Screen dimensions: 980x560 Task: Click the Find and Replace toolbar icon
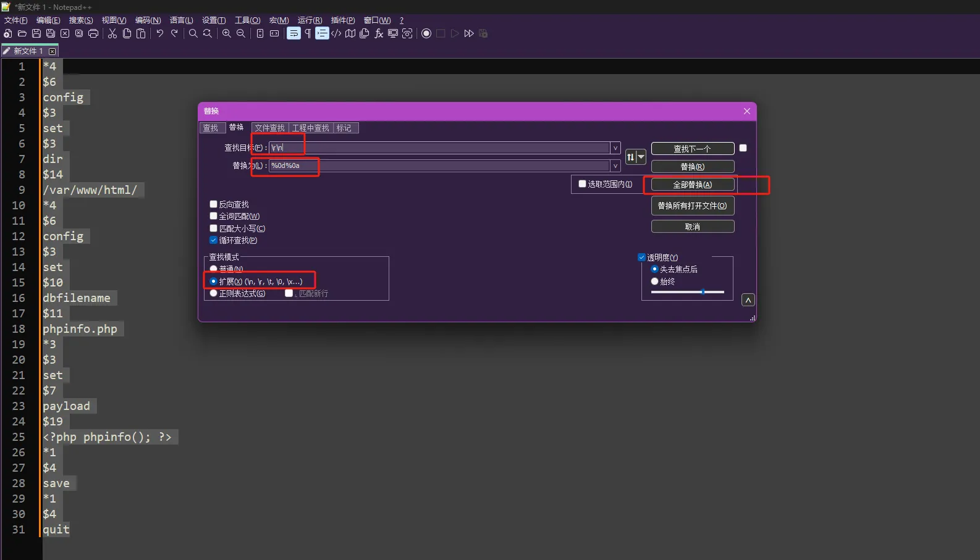[208, 33]
